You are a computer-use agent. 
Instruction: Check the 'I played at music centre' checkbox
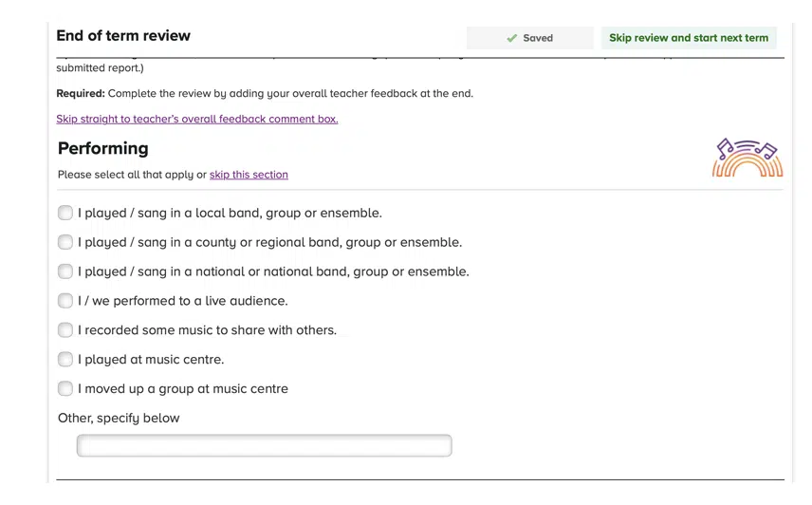point(65,360)
